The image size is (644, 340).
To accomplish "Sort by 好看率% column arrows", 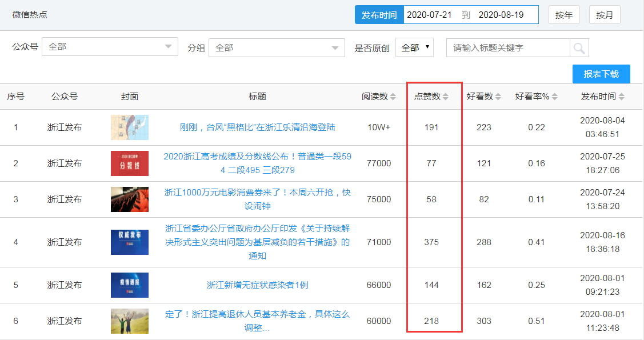I will point(554,97).
